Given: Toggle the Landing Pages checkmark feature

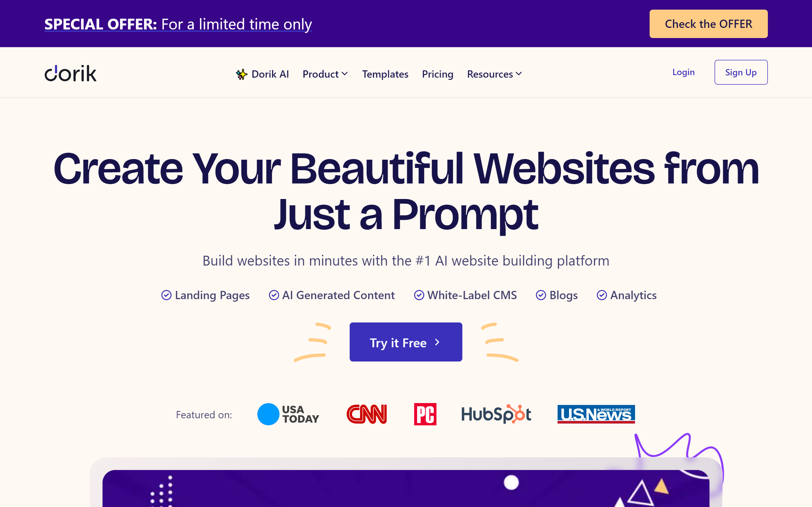Looking at the screenshot, I should tap(166, 295).
